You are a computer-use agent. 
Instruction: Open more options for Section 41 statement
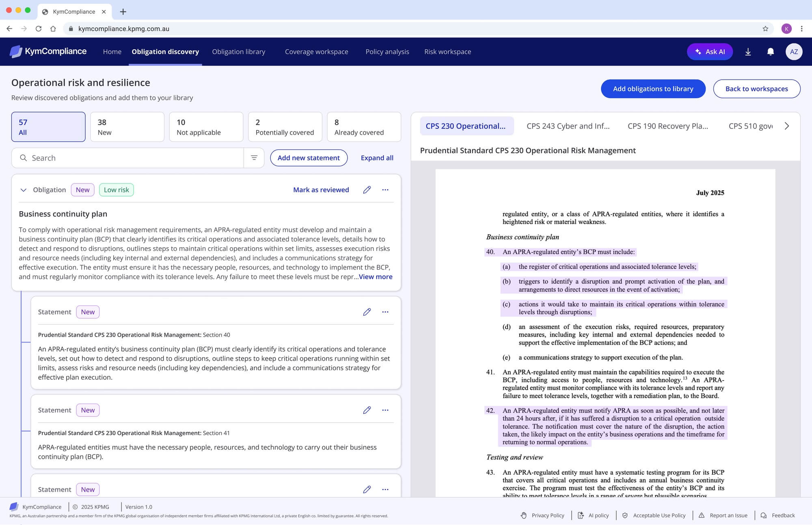pos(385,410)
